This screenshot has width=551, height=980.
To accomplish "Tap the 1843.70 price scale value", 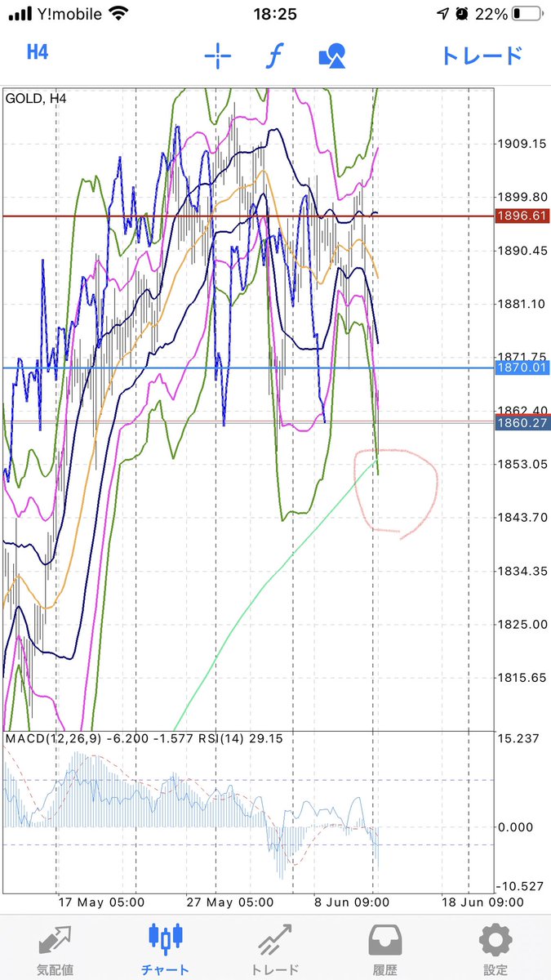I will pos(522,518).
